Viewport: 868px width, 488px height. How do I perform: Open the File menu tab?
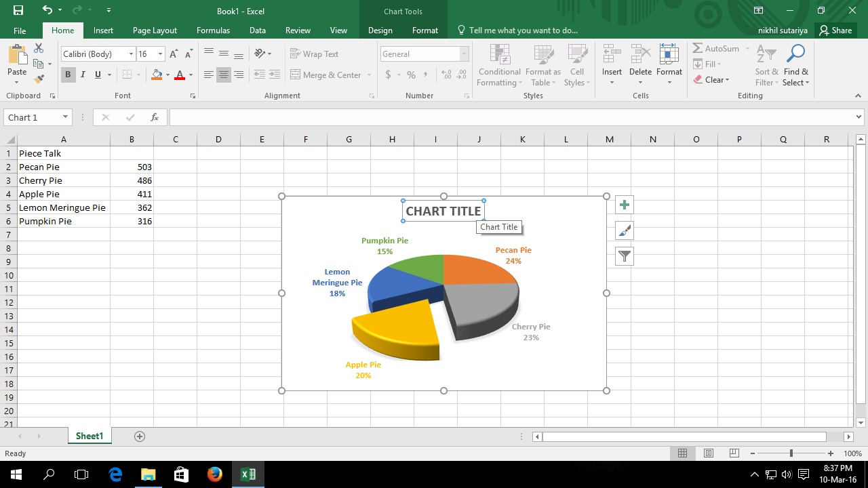point(20,30)
